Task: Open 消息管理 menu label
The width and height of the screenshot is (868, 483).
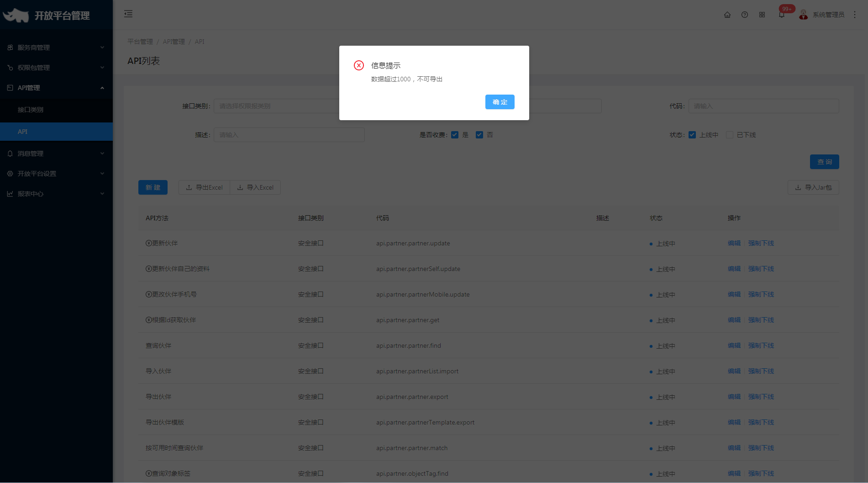Action: click(31, 154)
